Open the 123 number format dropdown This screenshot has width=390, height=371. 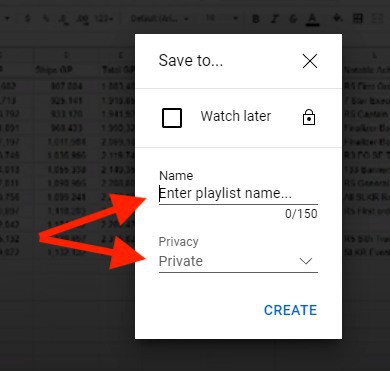103,19
